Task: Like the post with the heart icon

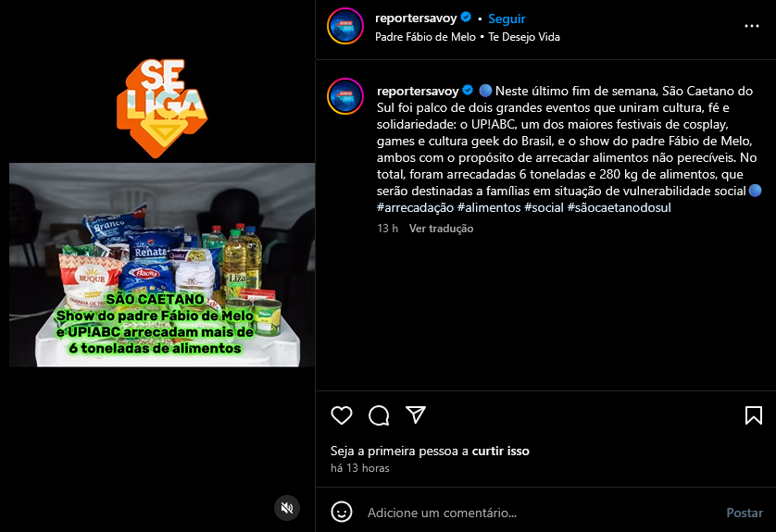Action: click(342, 415)
